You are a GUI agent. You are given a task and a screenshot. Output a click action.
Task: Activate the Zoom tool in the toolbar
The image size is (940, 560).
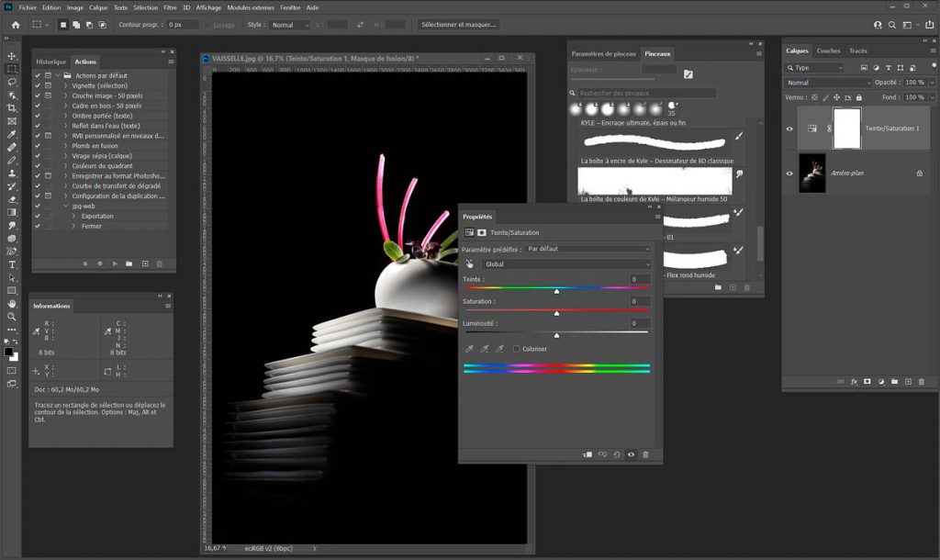[11, 317]
